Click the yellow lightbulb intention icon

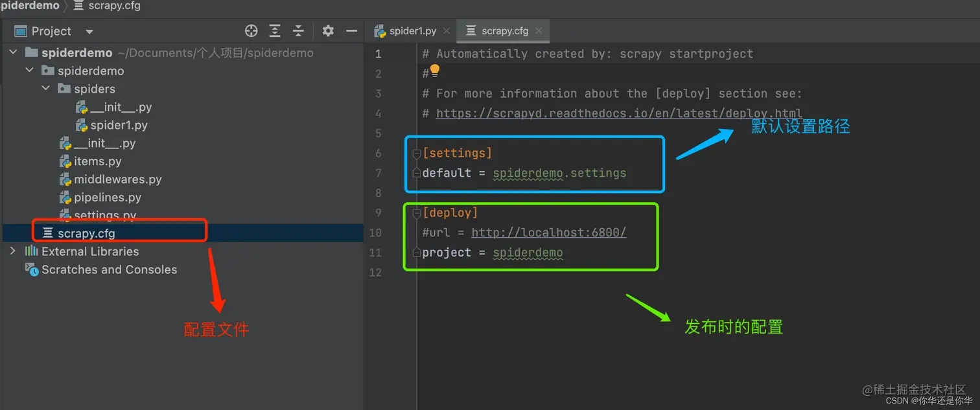[x=434, y=70]
